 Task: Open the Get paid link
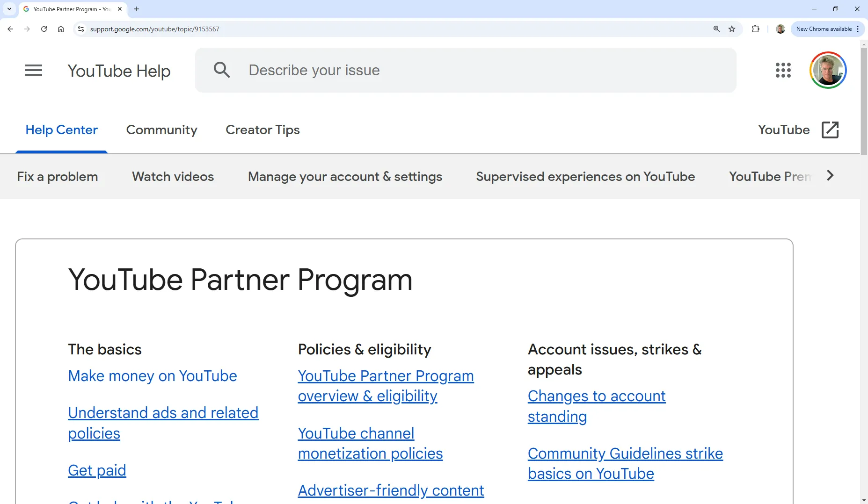tap(97, 470)
